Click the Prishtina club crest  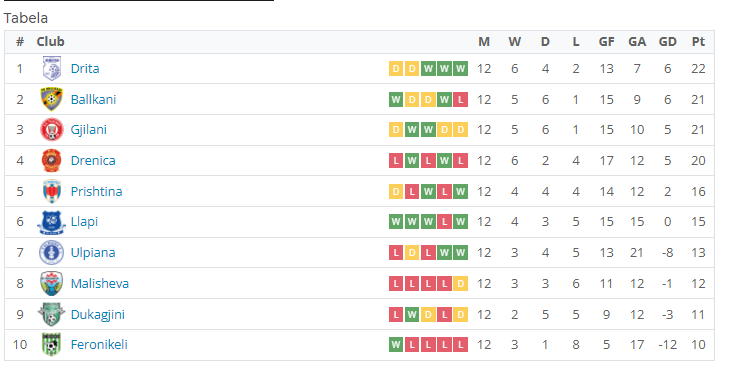(x=52, y=191)
